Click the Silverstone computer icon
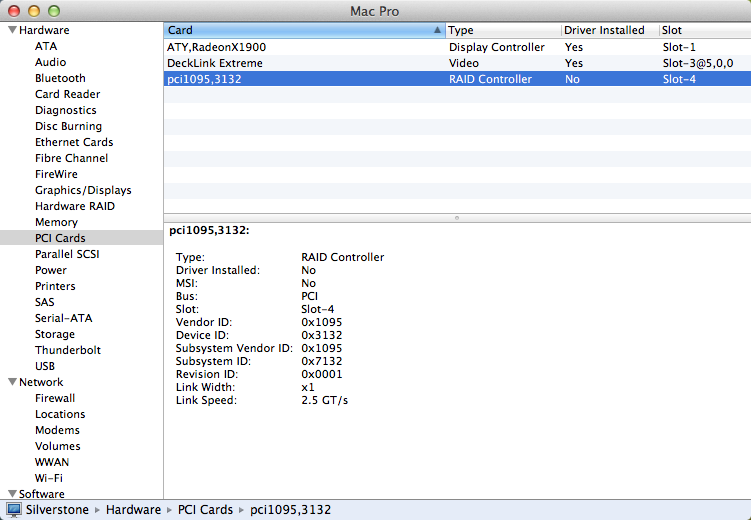Screen dimensions: 751x520 point(14,509)
